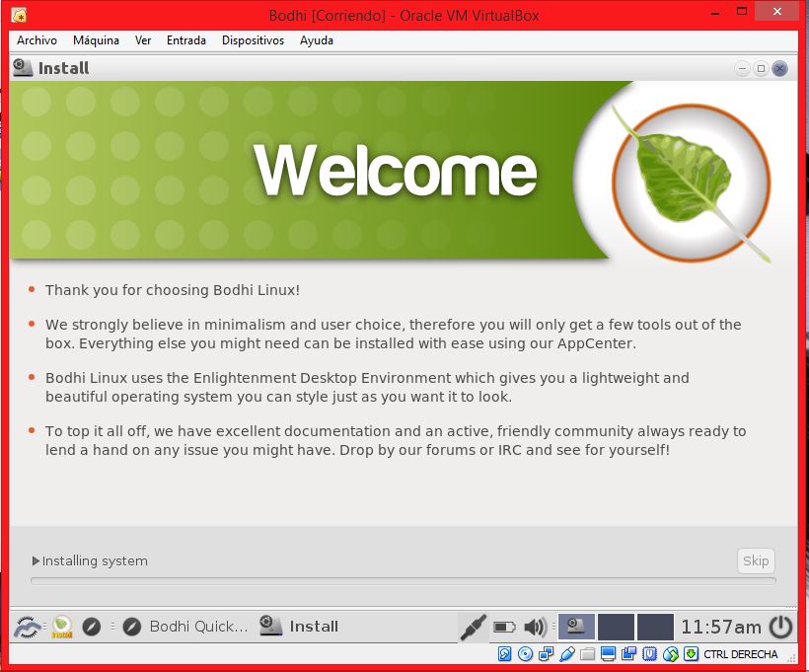
Task: Mute sound via the speaker volume icon
Action: 535,627
